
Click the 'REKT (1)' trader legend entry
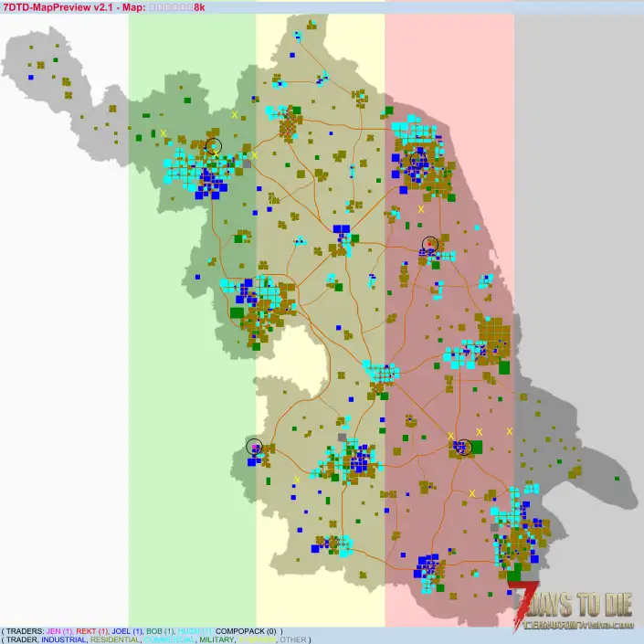click(x=92, y=631)
